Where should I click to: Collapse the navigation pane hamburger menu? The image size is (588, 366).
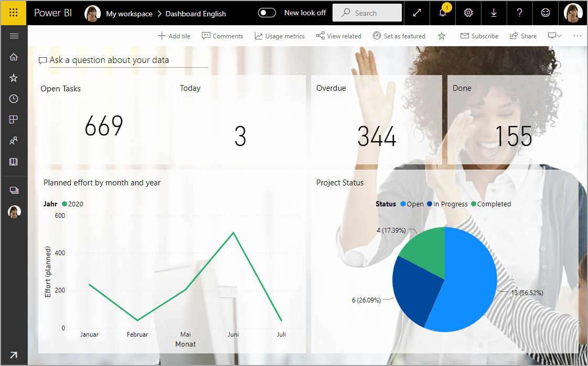(x=14, y=36)
